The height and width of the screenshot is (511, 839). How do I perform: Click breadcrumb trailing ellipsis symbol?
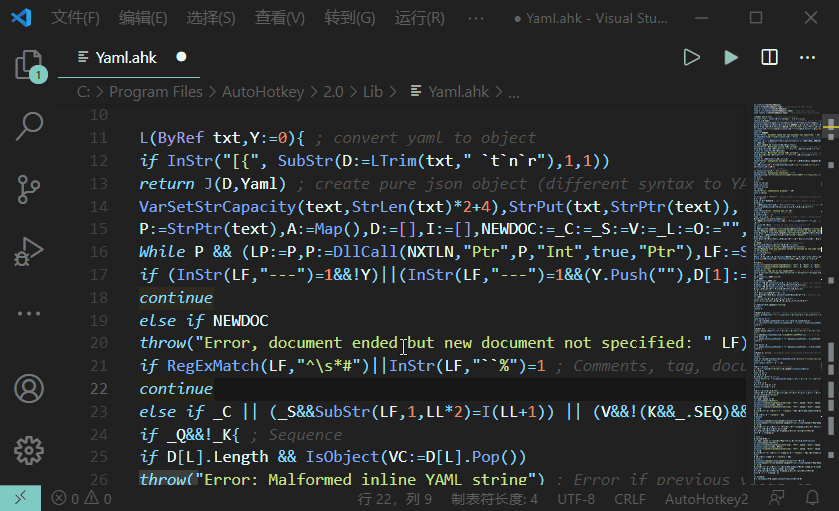514,93
